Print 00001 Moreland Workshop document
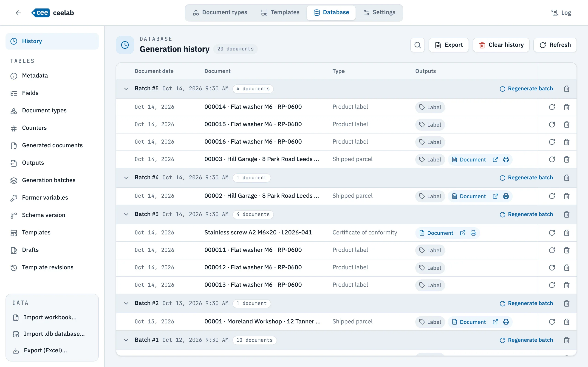588x367 pixels. click(x=506, y=322)
